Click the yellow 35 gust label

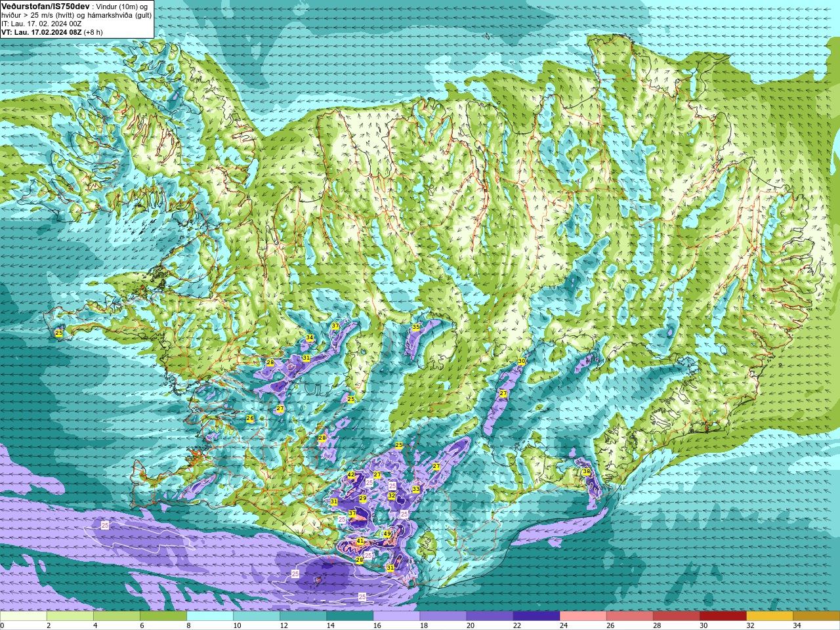[415, 327]
